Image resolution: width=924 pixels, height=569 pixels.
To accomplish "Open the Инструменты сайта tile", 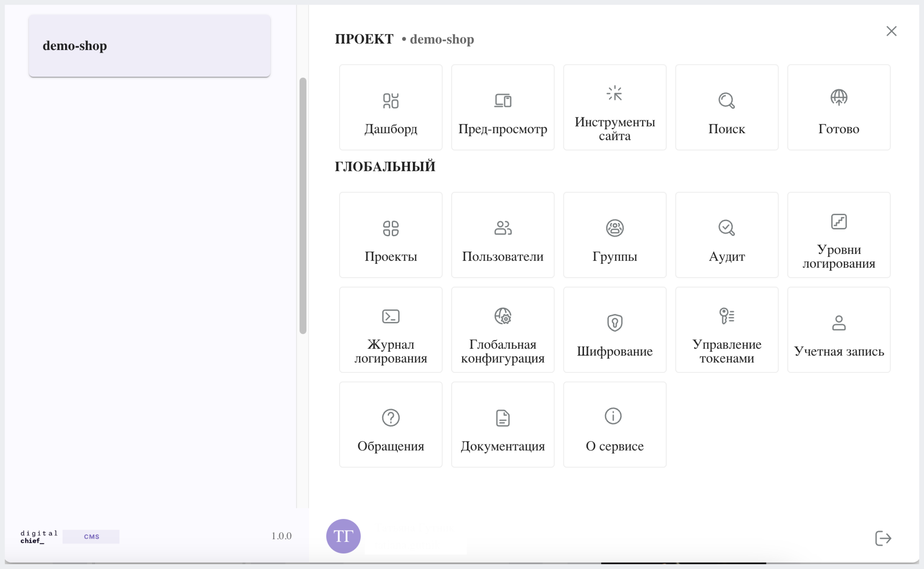I will click(x=614, y=107).
